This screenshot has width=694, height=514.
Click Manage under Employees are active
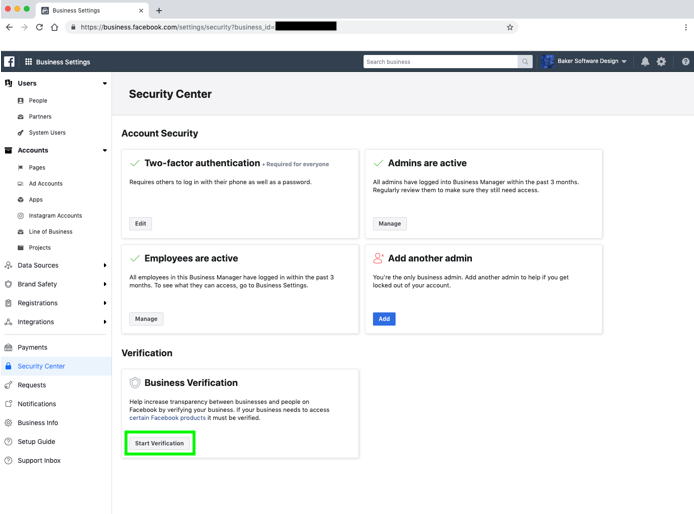click(x=146, y=319)
